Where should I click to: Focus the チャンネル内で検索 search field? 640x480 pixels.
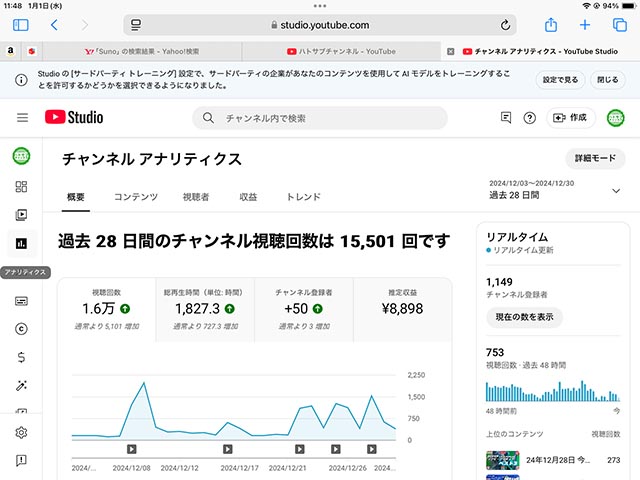[320, 118]
